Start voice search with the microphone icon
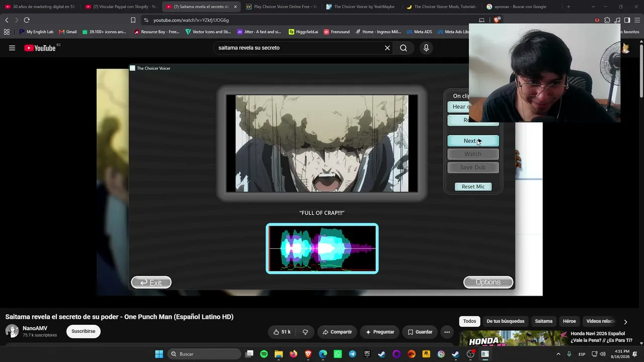Viewport: 644px width, 362px height. (426, 48)
